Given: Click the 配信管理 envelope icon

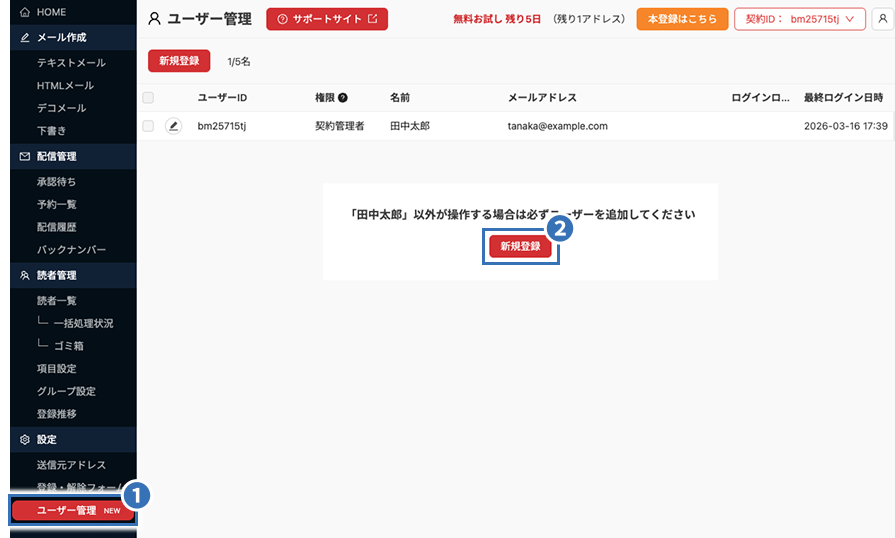Looking at the screenshot, I should coord(25,156).
